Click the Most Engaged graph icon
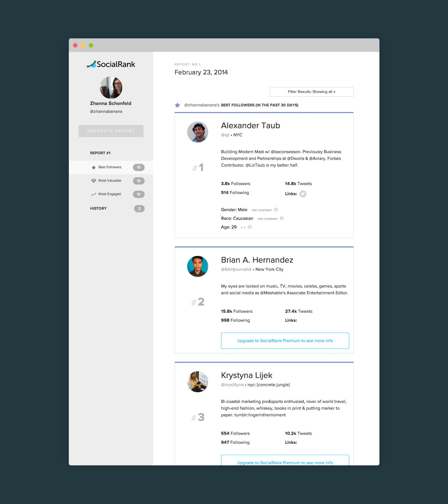Viewport: 448px width, 504px height. point(94,194)
